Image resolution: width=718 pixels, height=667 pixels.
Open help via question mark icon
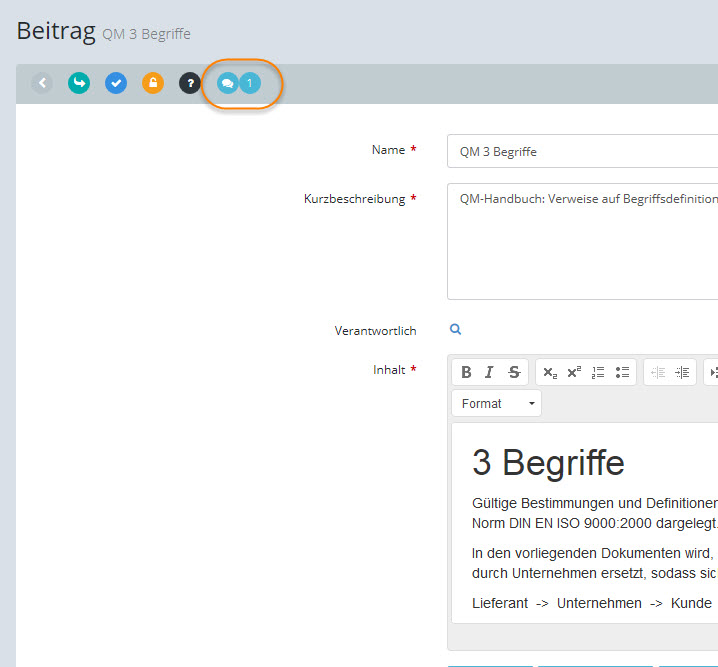pyautogui.click(x=190, y=83)
